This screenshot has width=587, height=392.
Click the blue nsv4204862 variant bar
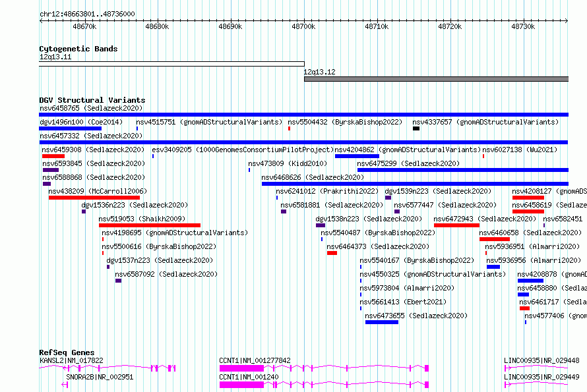(x=357, y=156)
